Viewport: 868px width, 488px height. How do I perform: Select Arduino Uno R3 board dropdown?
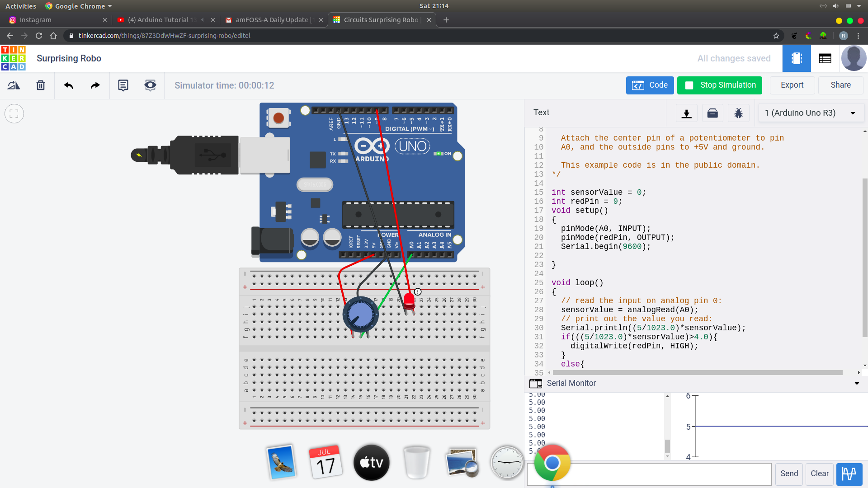[811, 113]
